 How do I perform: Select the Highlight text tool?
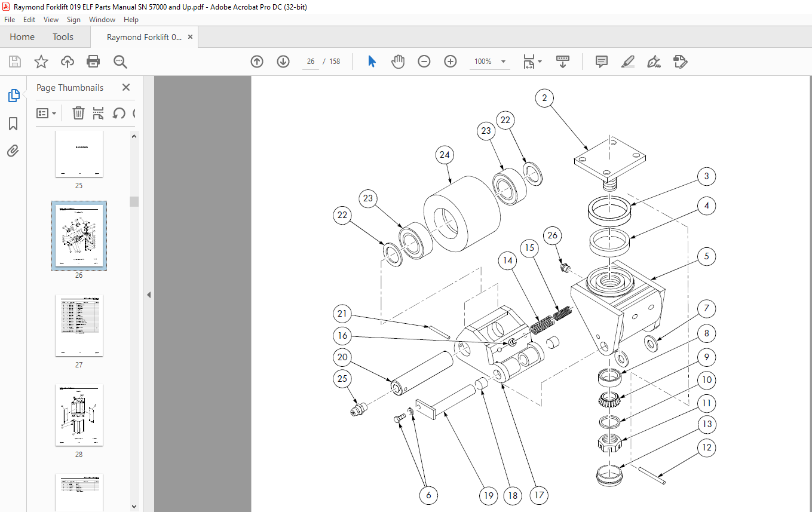627,62
